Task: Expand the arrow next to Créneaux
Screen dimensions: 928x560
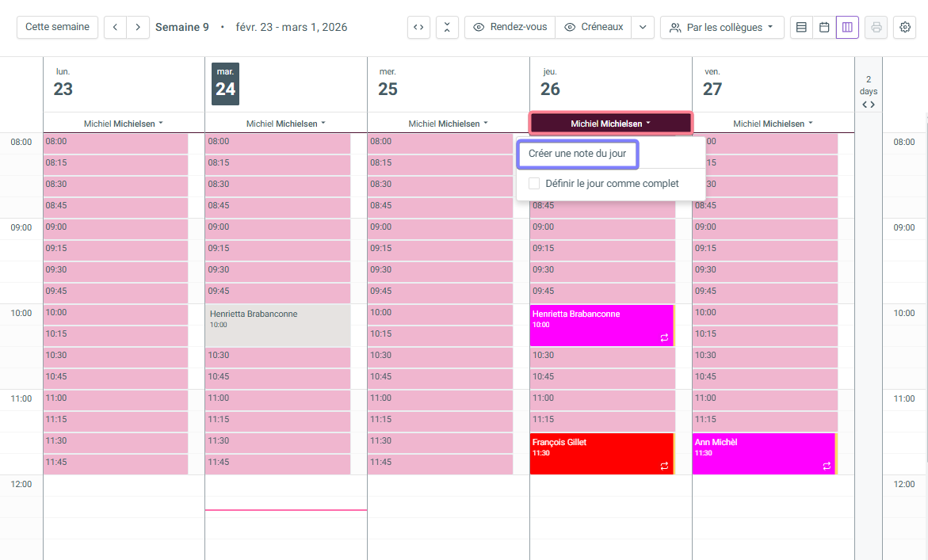Action: point(643,27)
